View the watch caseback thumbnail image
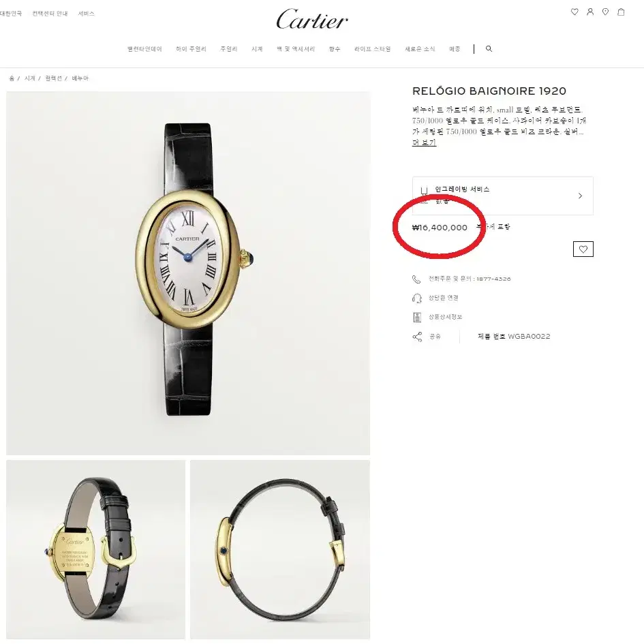This screenshot has width=644, height=644. pyautogui.click(x=95, y=549)
